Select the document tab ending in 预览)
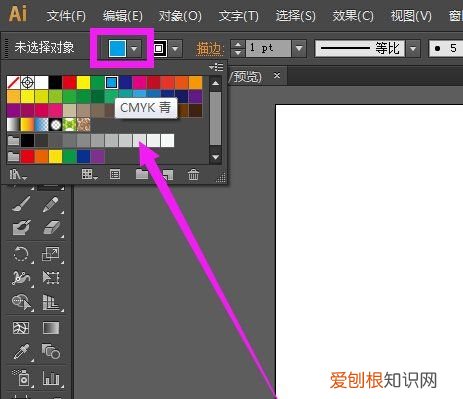 246,76
